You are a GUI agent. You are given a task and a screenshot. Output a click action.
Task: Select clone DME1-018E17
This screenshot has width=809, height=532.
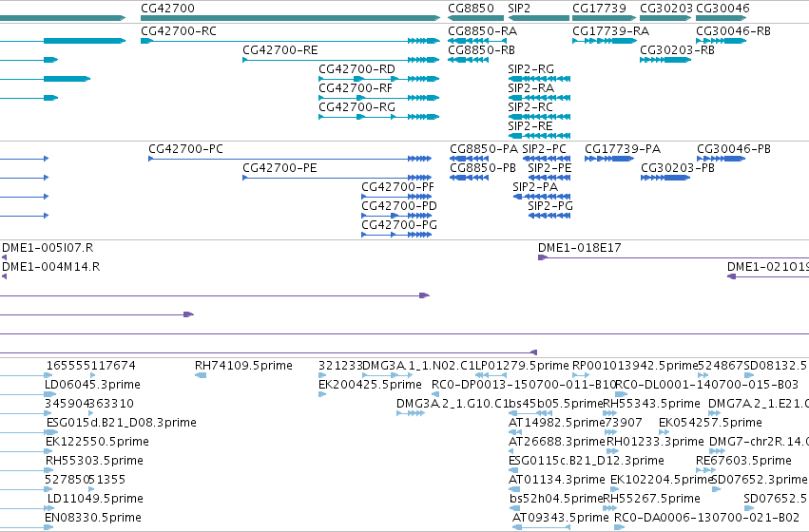coord(579,249)
